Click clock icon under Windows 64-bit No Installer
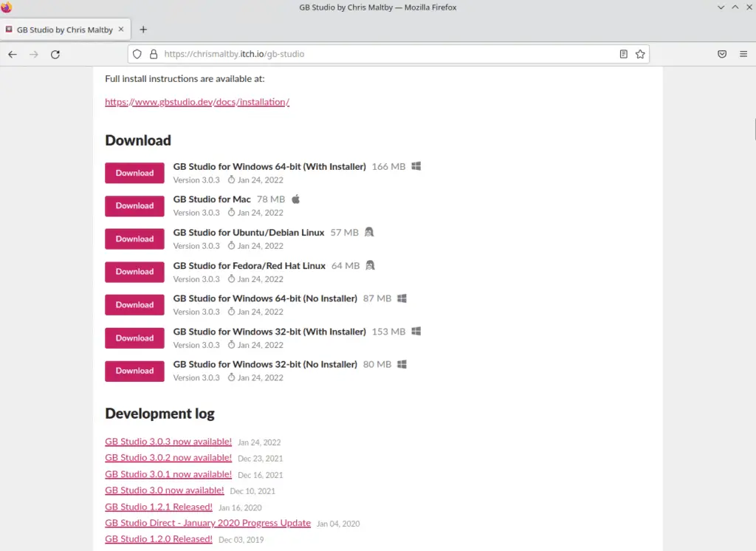This screenshot has width=756, height=551. [231, 312]
